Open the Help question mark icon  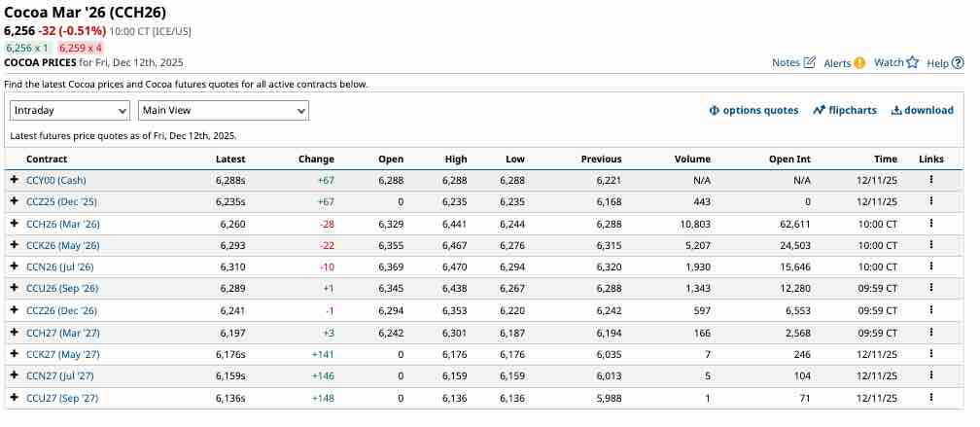pos(958,63)
